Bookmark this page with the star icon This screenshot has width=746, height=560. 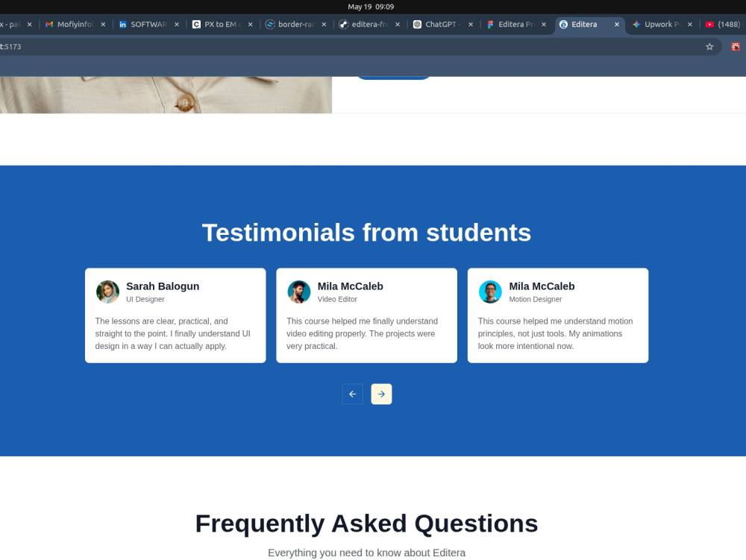(x=709, y=46)
